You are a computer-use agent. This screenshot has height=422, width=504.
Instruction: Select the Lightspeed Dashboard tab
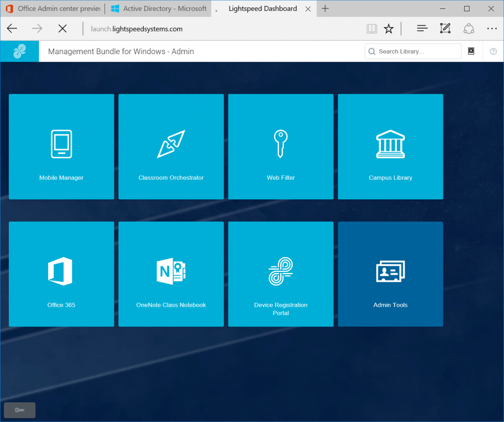pyautogui.click(x=263, y=9)
